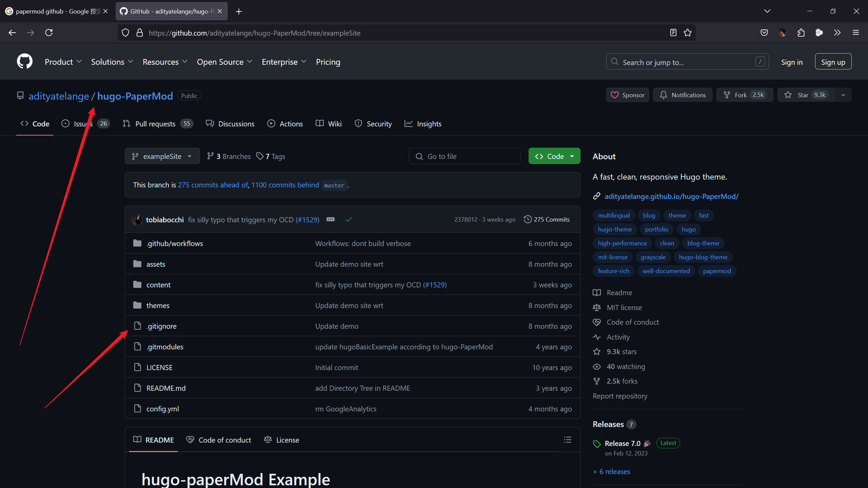Click Sign in link
The image size is (868, 488).
pyautogui.click(x=792, y=62)
